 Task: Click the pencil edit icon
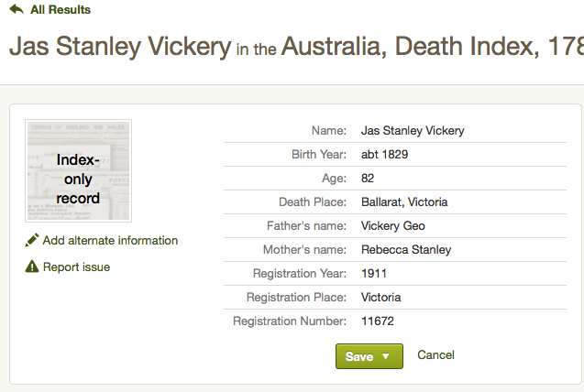point(32,240)
